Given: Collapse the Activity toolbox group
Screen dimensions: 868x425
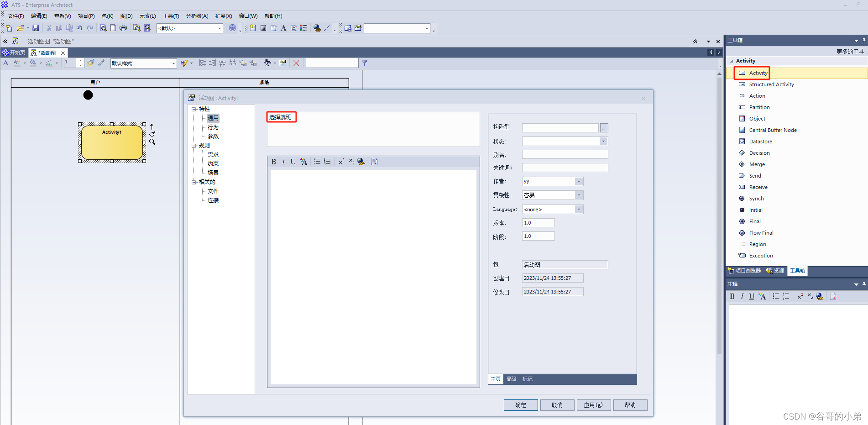Looking at the screenshot, I should point(732,61).
